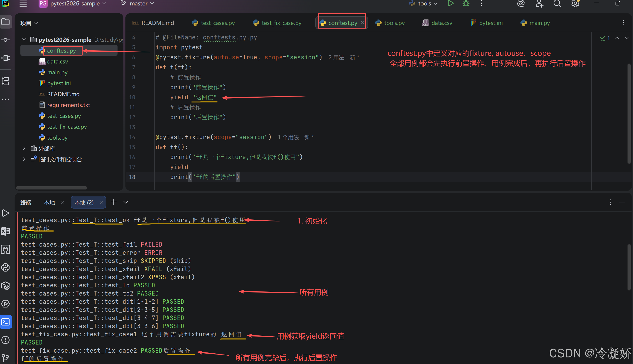Open the Services tool window
Image resolution: width=633 pixels, height=364 pixels.
click(5, 304)
